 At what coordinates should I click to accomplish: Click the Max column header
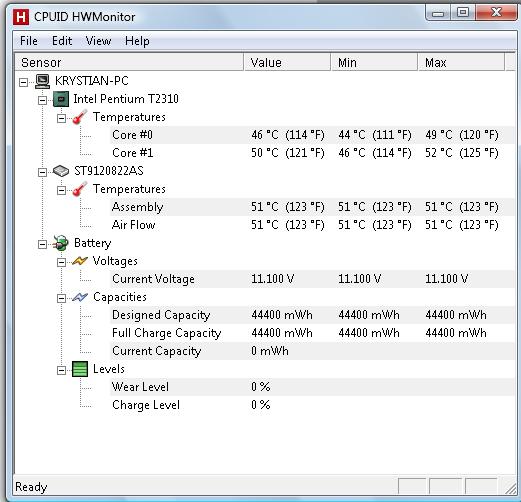pyautogui.click(x=461, y=62)
